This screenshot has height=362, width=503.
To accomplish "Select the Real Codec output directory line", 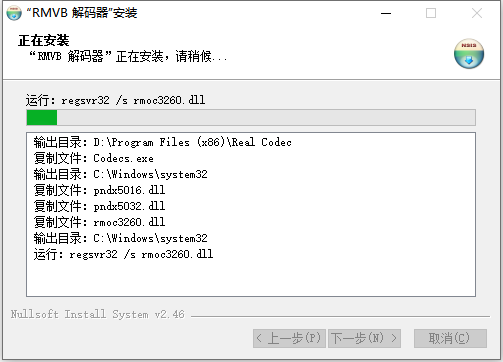I will coord(163,142).
